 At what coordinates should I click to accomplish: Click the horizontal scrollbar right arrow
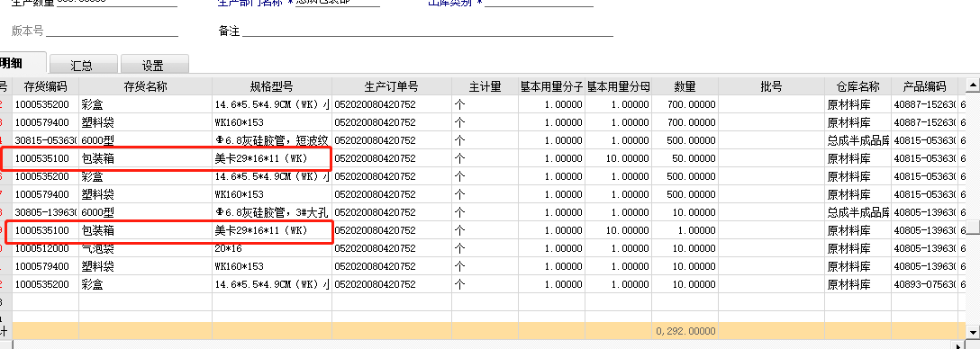coord(958,345)
